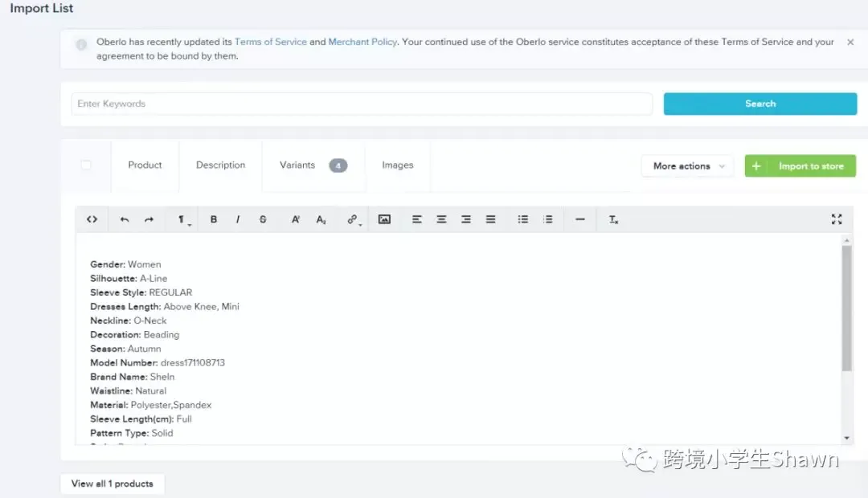Insert a bulleted list
868x498 pixels.
click(523, 219)
